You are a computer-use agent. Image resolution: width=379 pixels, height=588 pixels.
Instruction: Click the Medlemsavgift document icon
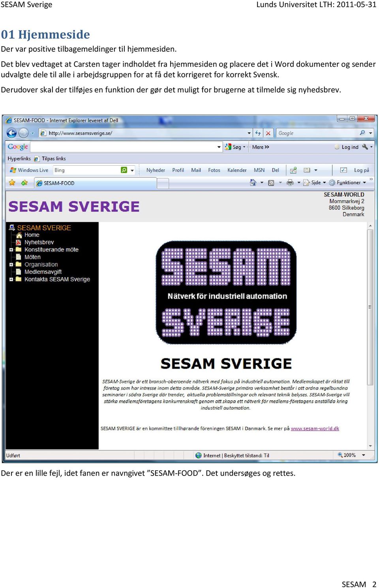pyautogui.click(x=19, y=272)
